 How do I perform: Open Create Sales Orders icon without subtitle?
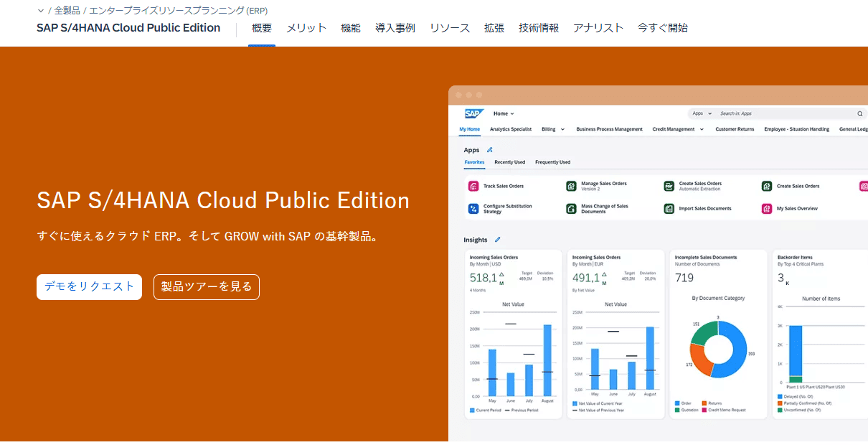pos(767,186)
